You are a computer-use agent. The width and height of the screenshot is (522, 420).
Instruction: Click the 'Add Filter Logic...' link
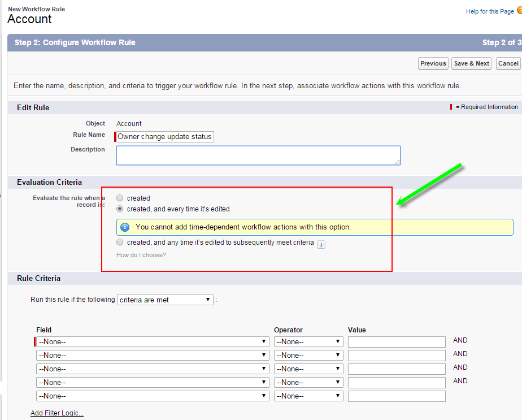57,413
